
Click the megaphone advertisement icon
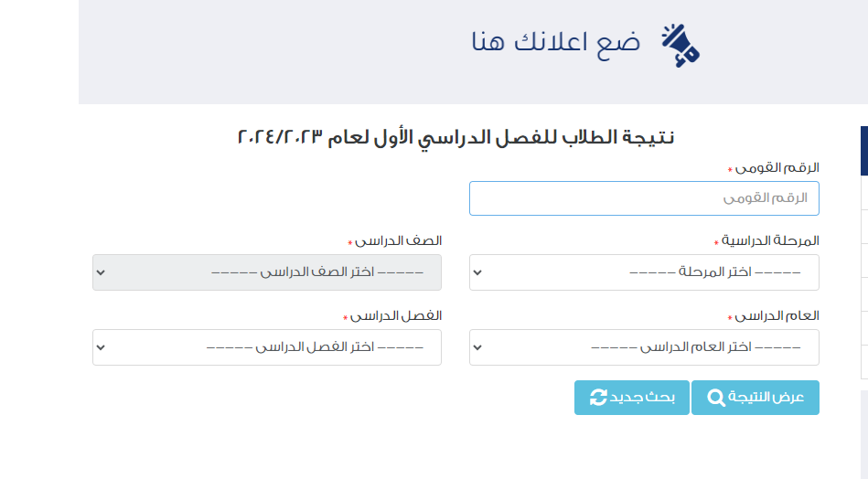tap(680, 46)
